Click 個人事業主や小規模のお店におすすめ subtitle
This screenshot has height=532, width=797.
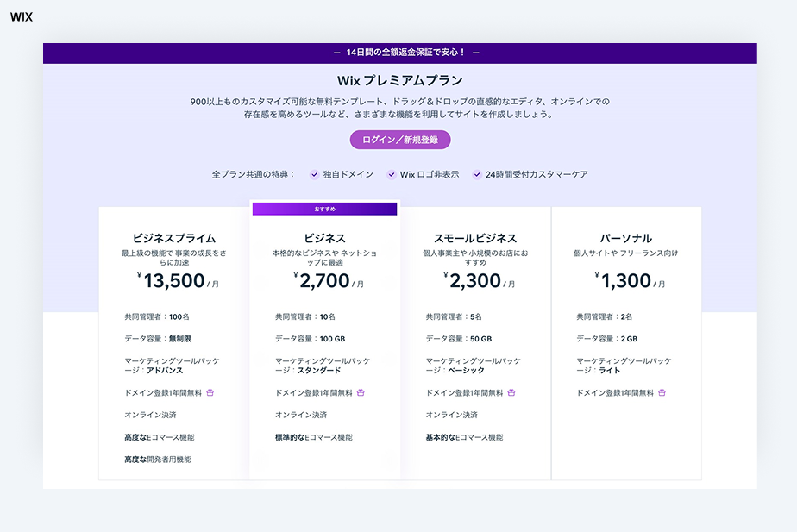475,258
